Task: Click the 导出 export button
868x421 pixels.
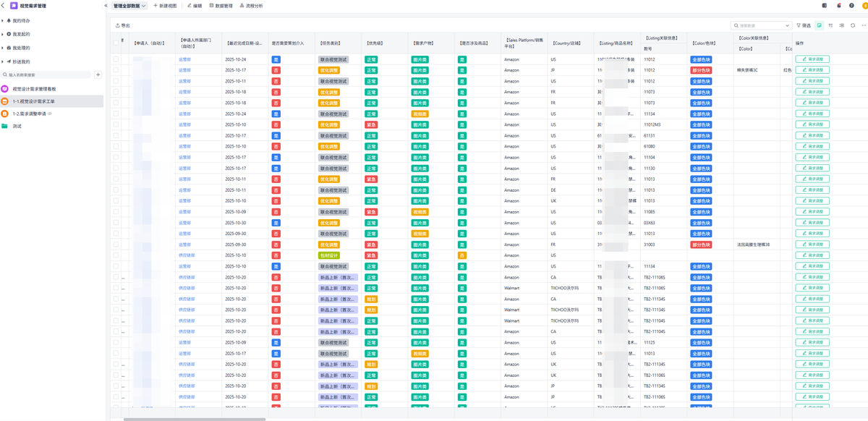Action: (x=123, y=25)
